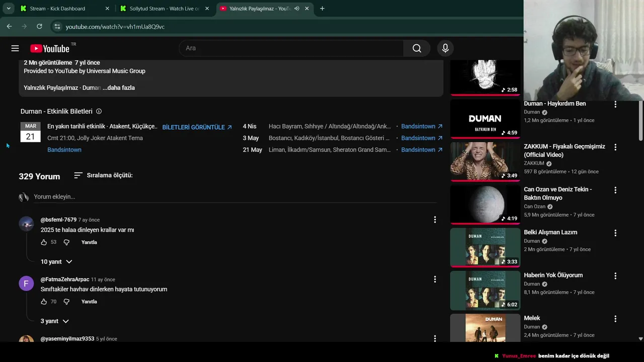Screen dimensions: 644x362
Task: Open @bsfeml-7679 channel avatar
Action: coord(26,224)
